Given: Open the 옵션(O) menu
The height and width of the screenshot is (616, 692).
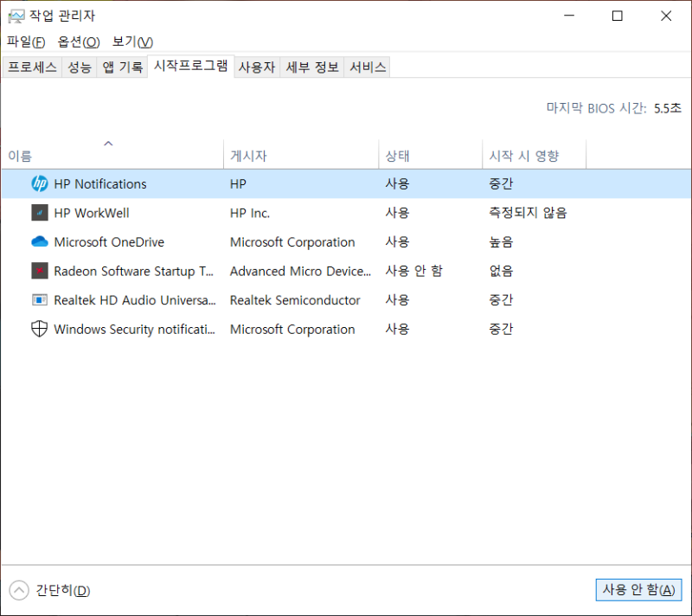Looking at the screenshot, I should pyautogui.click(x=79, y=42).
